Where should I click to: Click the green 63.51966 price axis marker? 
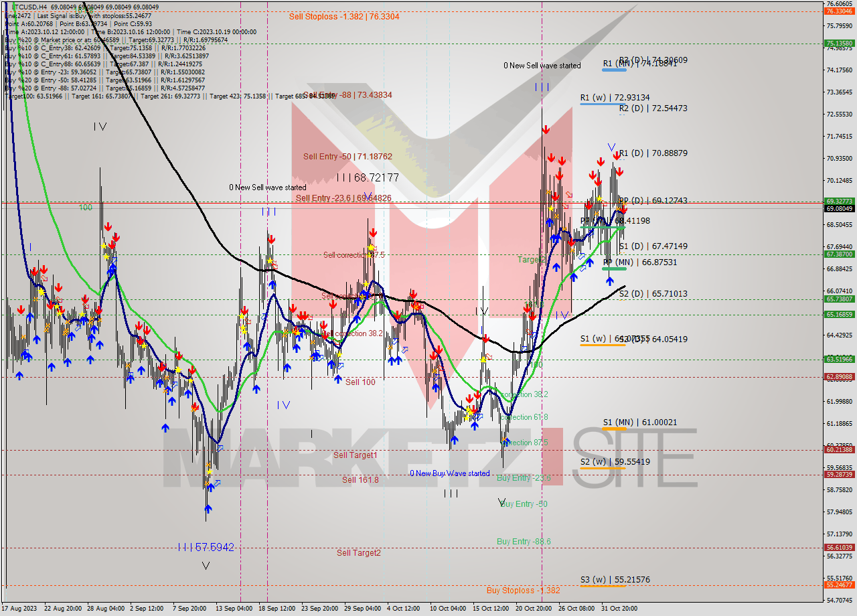point(840,359)
